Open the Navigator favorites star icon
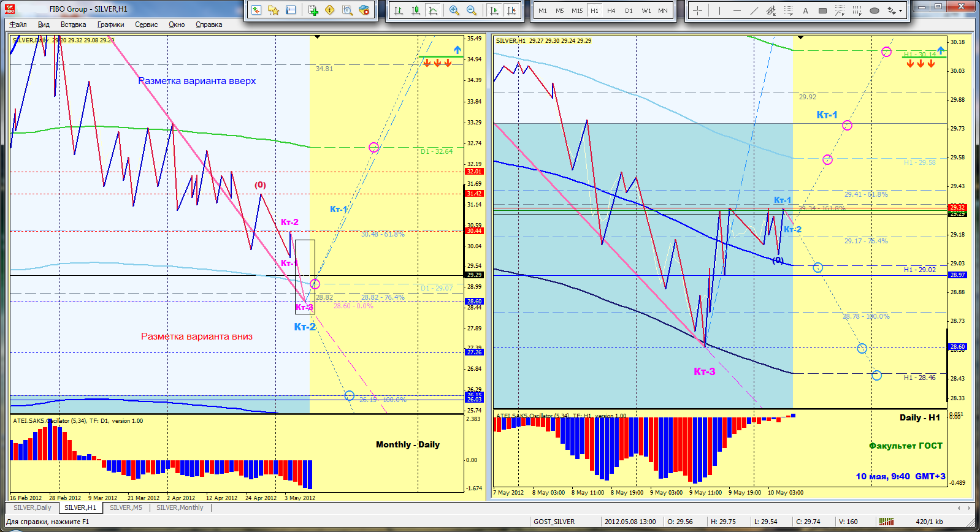The height and width of the screenshot is (532, 980). 274,10
